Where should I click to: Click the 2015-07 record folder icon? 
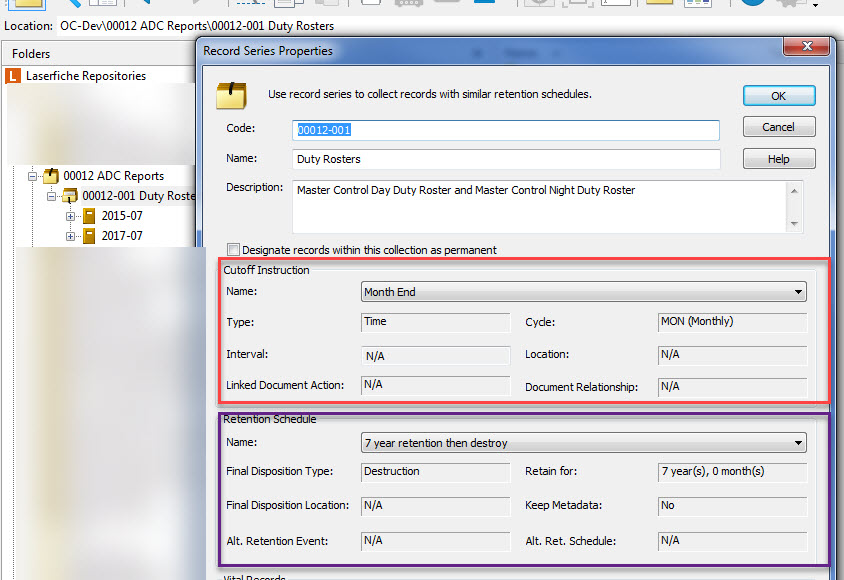89,216
